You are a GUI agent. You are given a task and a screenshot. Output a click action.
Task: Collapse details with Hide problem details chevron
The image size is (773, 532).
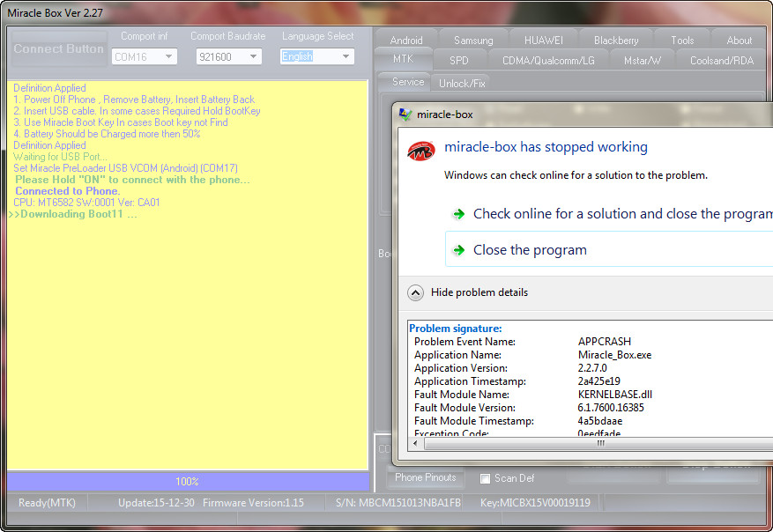(x=415, y=292)
